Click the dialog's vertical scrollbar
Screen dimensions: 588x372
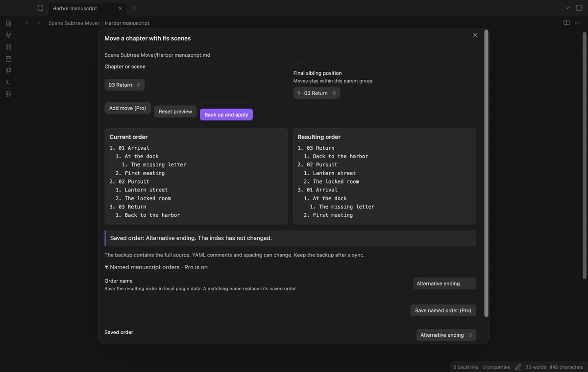pos(486,173)
